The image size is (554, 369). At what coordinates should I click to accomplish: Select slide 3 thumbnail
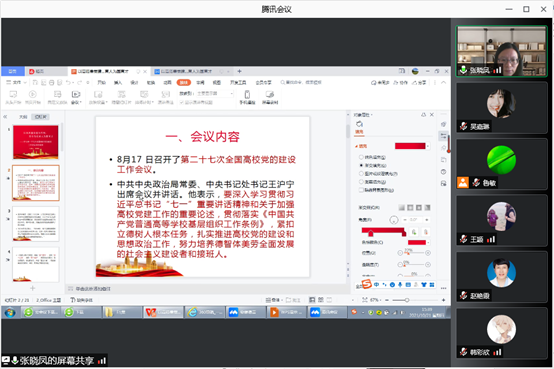(x=36, y=224)
